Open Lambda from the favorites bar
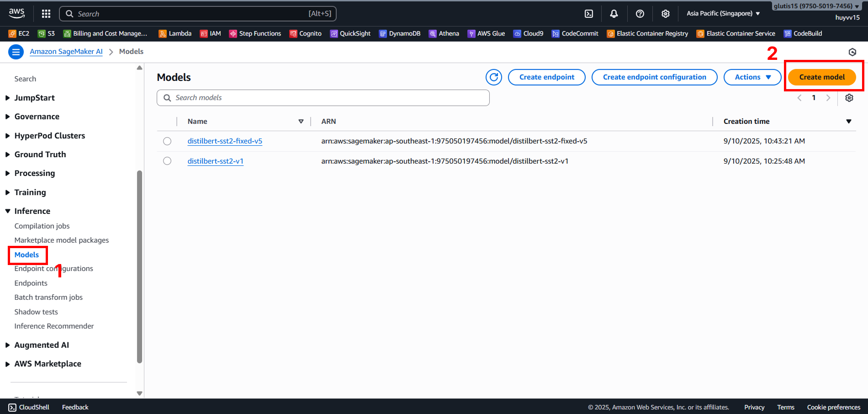This screenshot has width=868, height=414. [x=175, y=33]
